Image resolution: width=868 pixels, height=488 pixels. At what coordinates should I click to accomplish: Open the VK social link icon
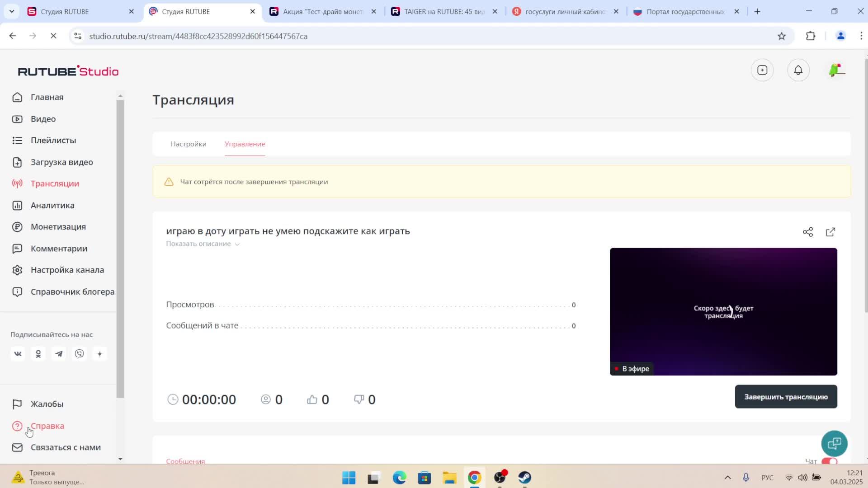pyautogui.click(x=18, y=354)
